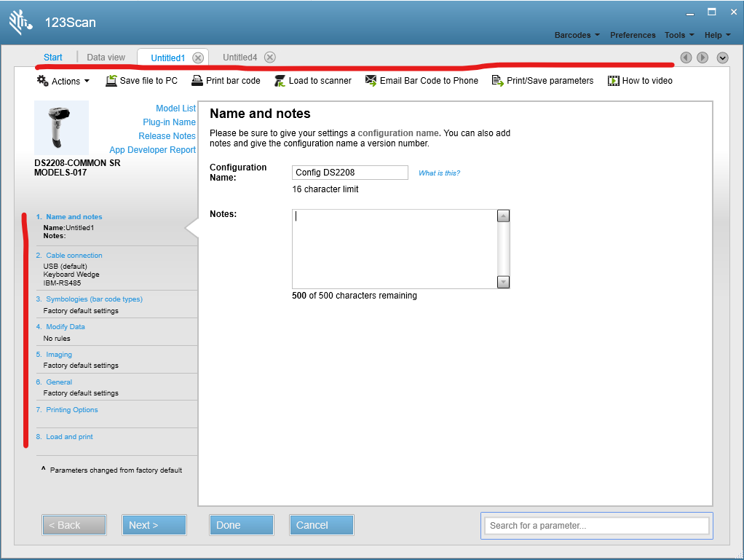Go to step 4 Modify Data
Viewport: 744px width, 560px height.
pos(66,326)
